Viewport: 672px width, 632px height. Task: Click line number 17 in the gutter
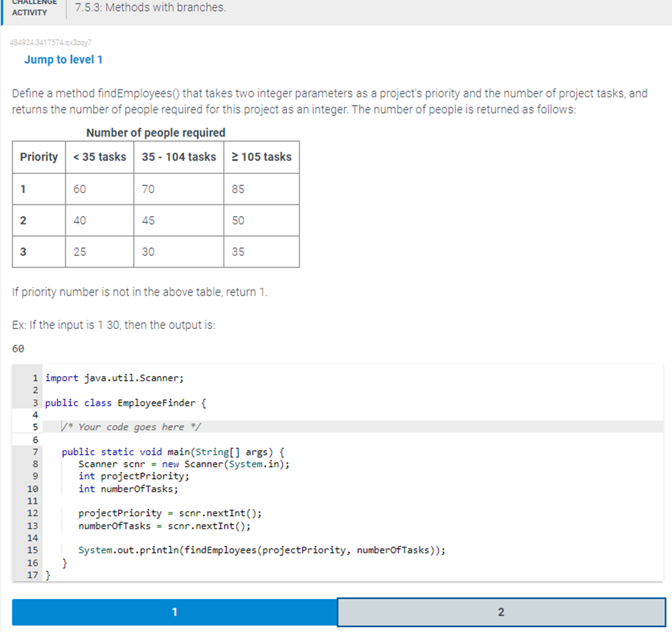pos(33,575)
